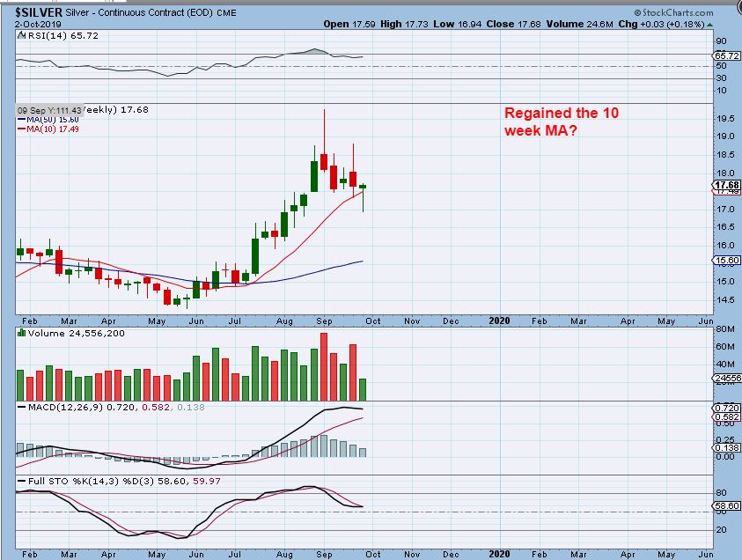Click the Oct label on the bottom axis
The height and width of the screenshot is (560, 742).
(x=373, y=555)
